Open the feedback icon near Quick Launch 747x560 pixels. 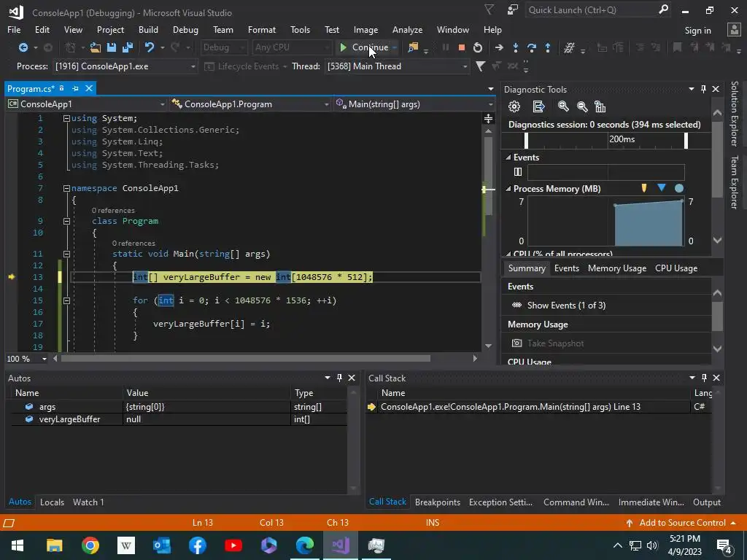pos(513,10)
